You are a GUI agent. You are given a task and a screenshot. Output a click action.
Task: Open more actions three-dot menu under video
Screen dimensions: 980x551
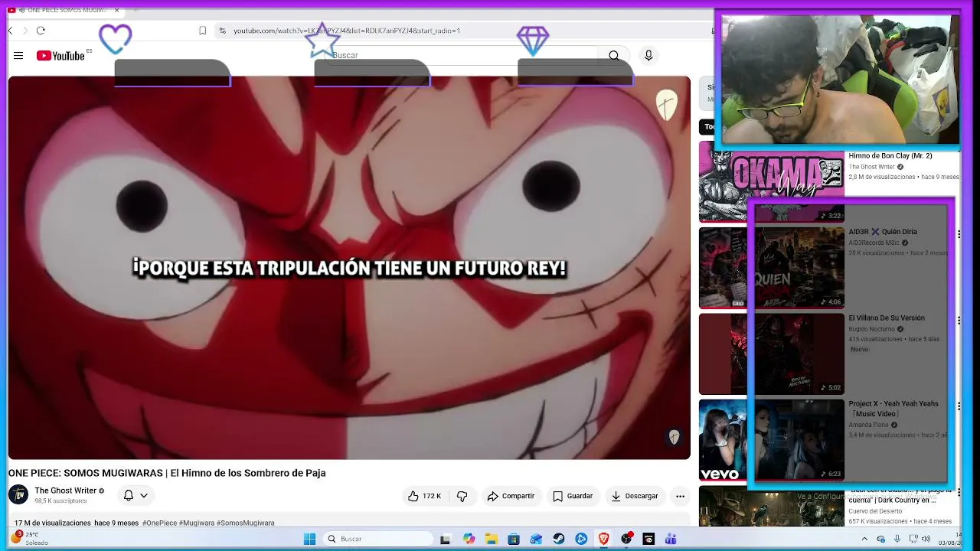click(x=680, y=496)
